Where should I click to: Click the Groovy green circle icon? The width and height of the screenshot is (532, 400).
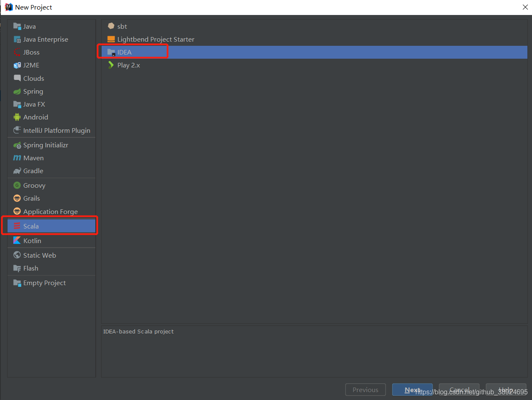(17, 185)
